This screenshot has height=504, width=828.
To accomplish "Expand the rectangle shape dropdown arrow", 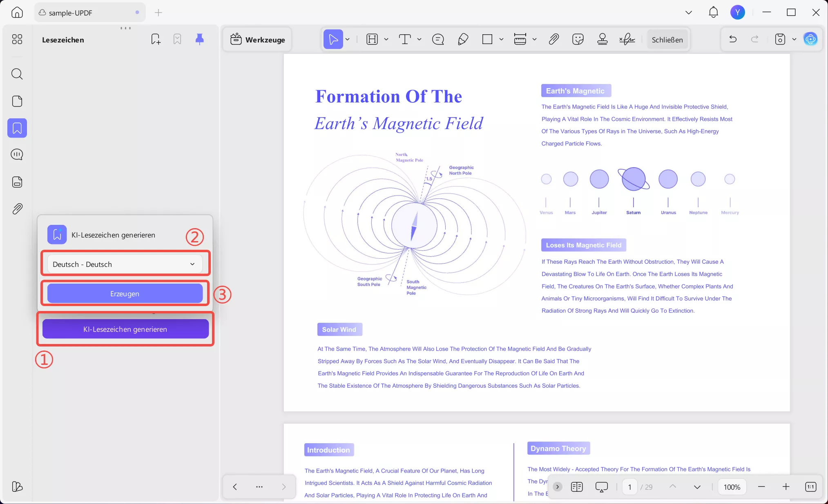I will tap(501, 39).
